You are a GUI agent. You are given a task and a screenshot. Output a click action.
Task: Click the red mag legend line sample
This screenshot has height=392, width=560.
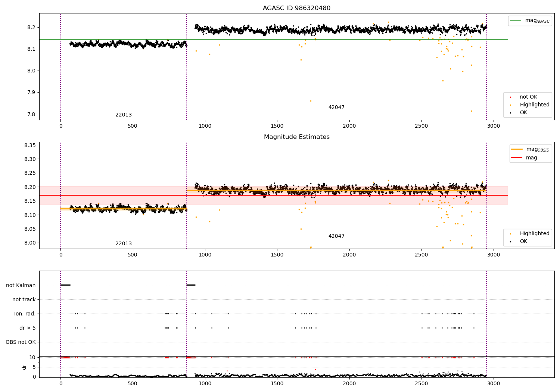[x=517, y=158]
